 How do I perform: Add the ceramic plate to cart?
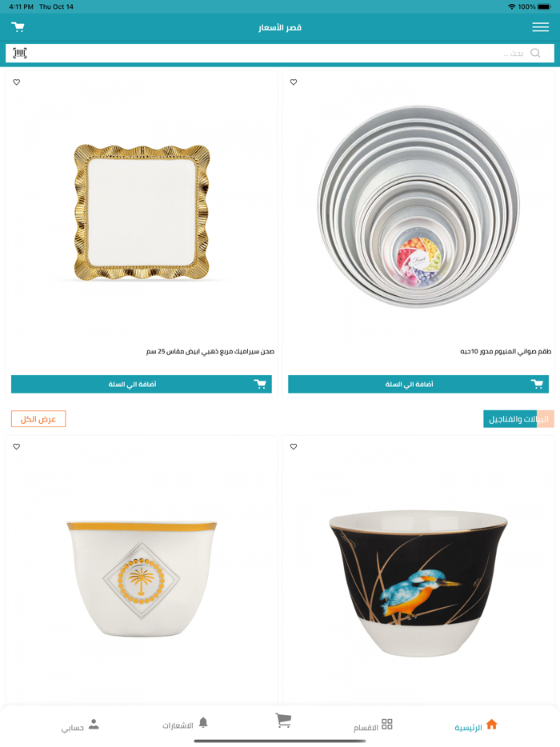click(142, 384)
